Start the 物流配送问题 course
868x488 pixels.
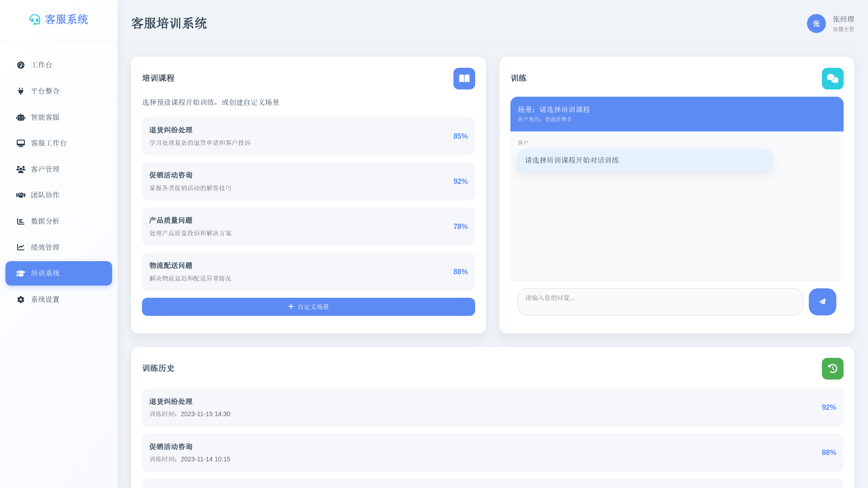(x=308, y=272)
